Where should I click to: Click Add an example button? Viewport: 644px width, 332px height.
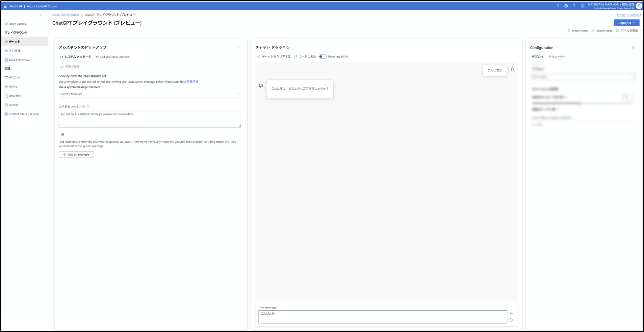[76, 154]
